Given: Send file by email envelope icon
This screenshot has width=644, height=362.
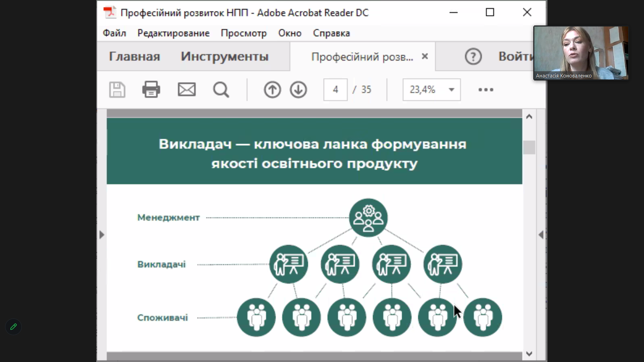Looking at the screenshot, I should (x=186, y=90).
